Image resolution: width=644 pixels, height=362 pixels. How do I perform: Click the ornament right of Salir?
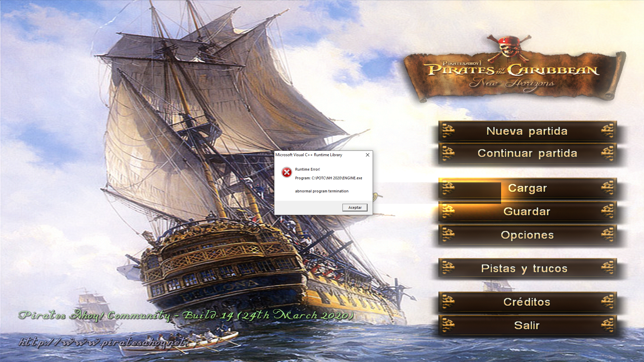pyautogui.click(x=607, y=325)
